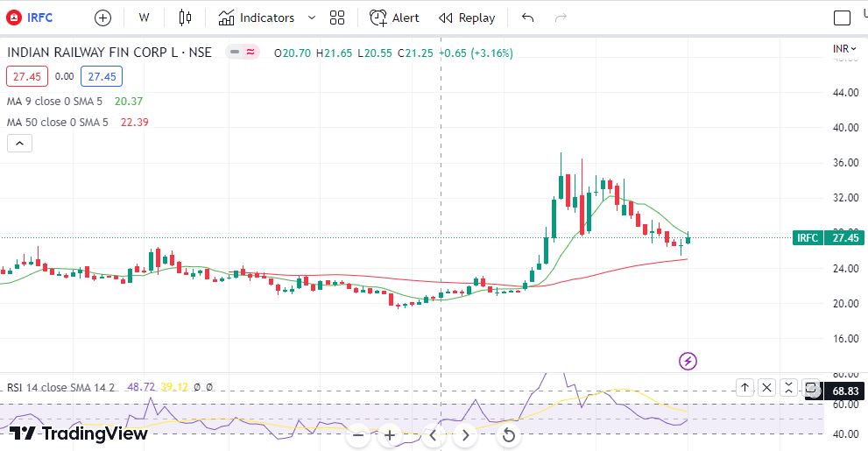
Task: Delete the RSI pane with the X icon
Action: pos(766,388)
